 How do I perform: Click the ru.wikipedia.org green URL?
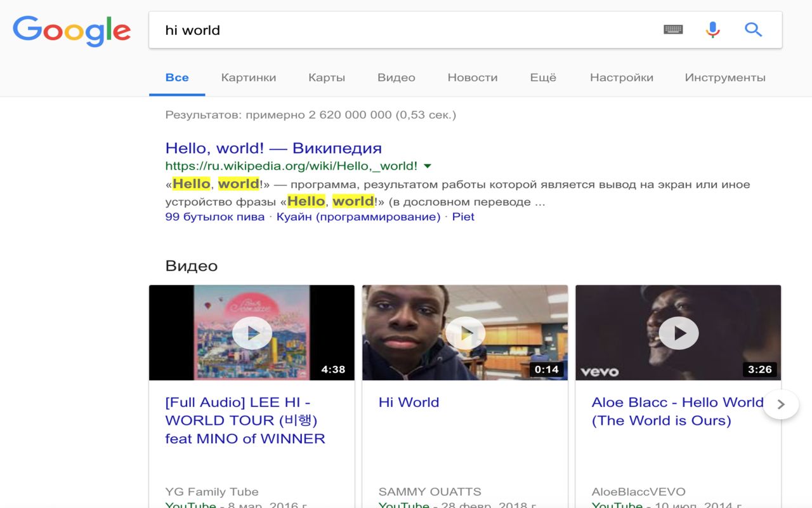291,166
